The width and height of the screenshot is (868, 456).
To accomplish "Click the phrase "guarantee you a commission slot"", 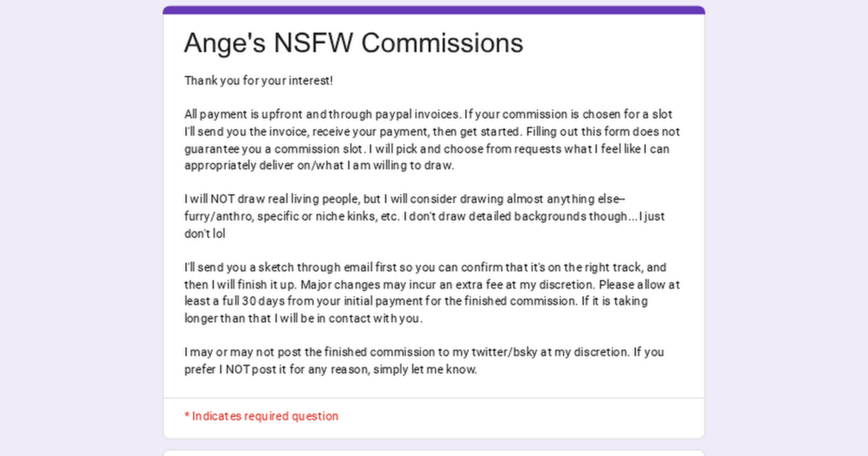I will point(273,149).
